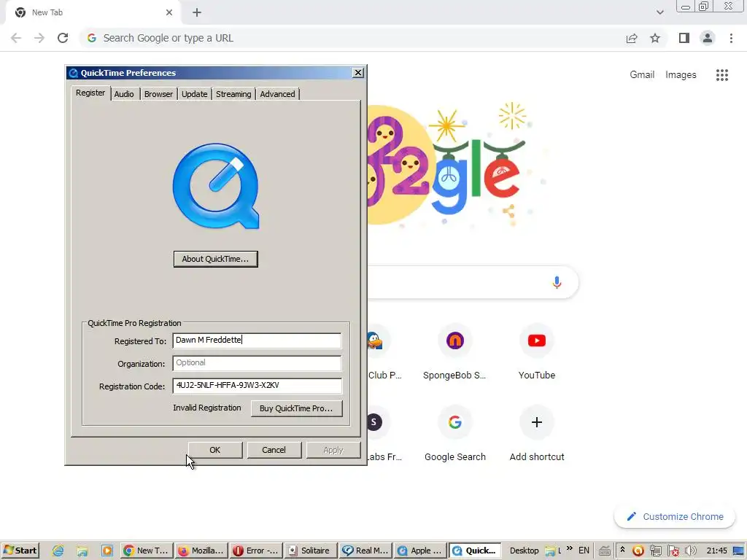The width and height of the screenshot is (747, 560).
Task: Open Windows Explorer folder in quick launch
Action: [82, 551]
